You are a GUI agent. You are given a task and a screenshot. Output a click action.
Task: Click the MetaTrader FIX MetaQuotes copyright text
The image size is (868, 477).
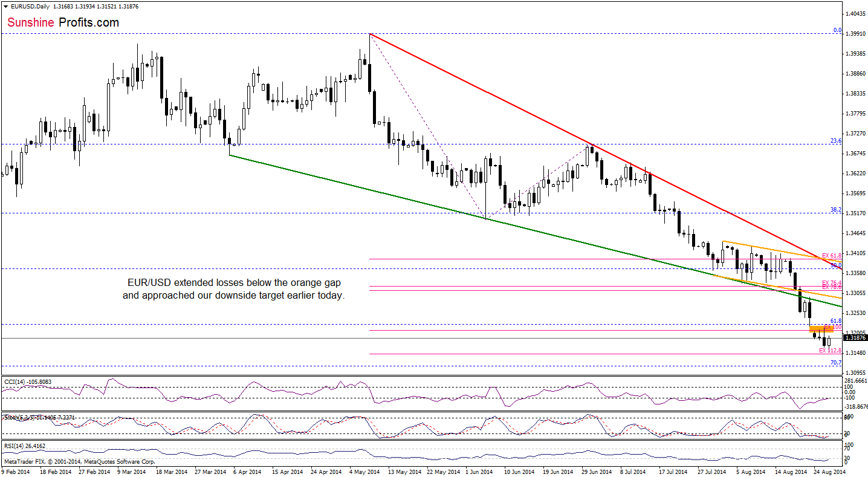tap(79, 461)
